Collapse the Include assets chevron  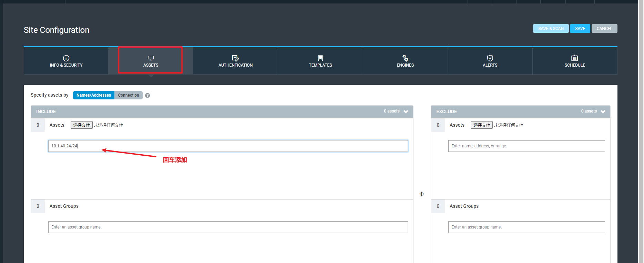[x=406, y=111]
